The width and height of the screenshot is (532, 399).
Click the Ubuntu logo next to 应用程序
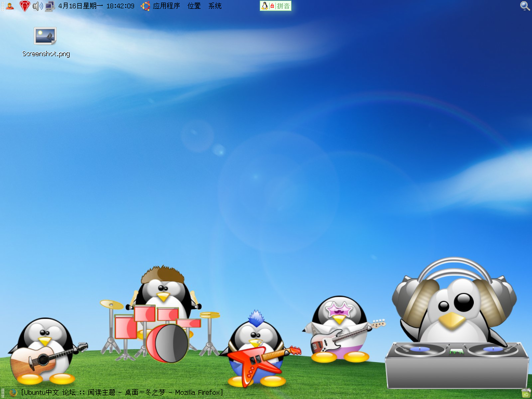[x=146, y=6]
